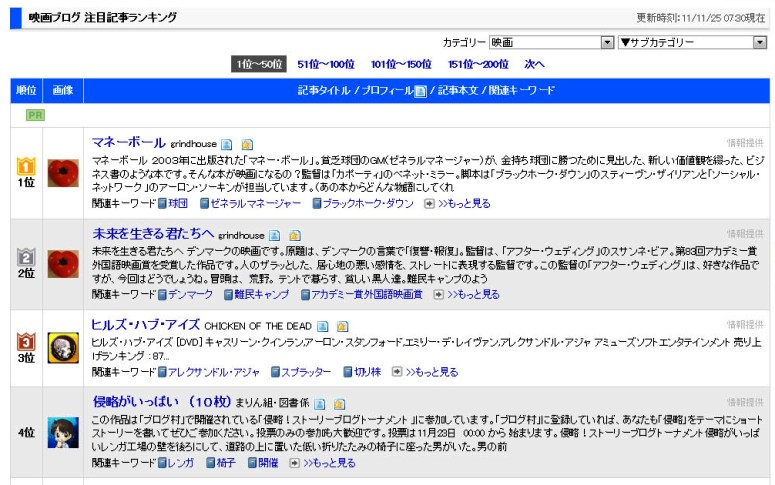Click the 椅子 keyword link

tap(225, 463)
